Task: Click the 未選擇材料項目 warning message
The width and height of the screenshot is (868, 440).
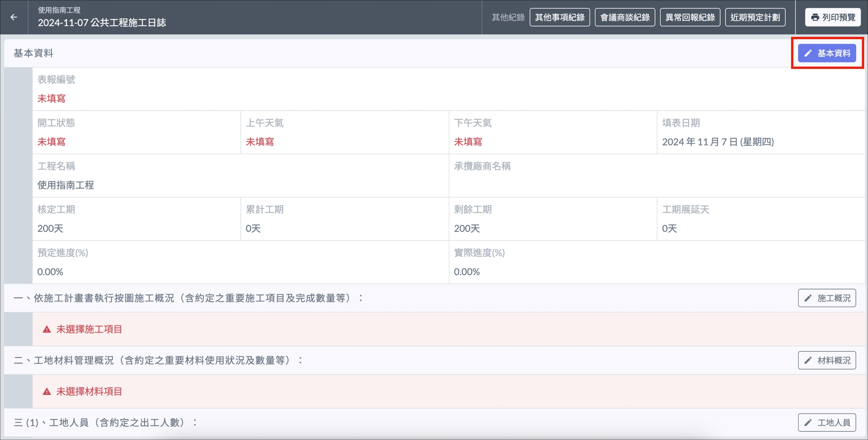Action: 89,391
